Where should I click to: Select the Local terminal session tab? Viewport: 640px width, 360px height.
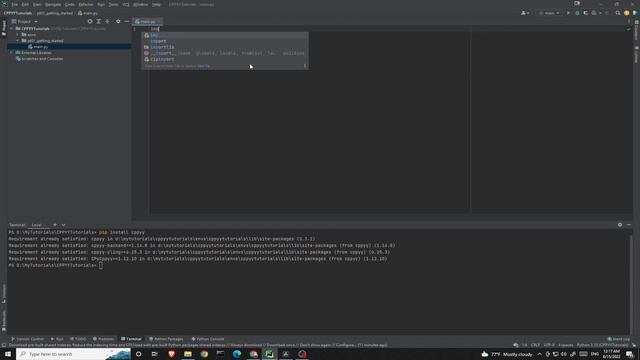(x=37, y=225)
